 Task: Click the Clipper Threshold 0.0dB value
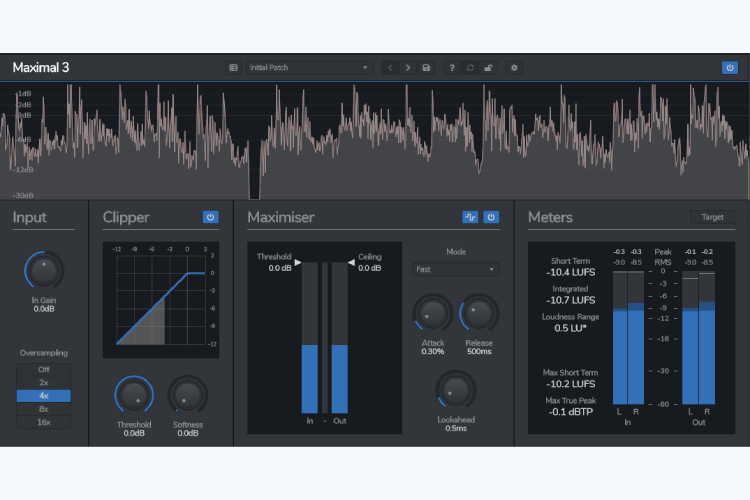click(134, 433)
